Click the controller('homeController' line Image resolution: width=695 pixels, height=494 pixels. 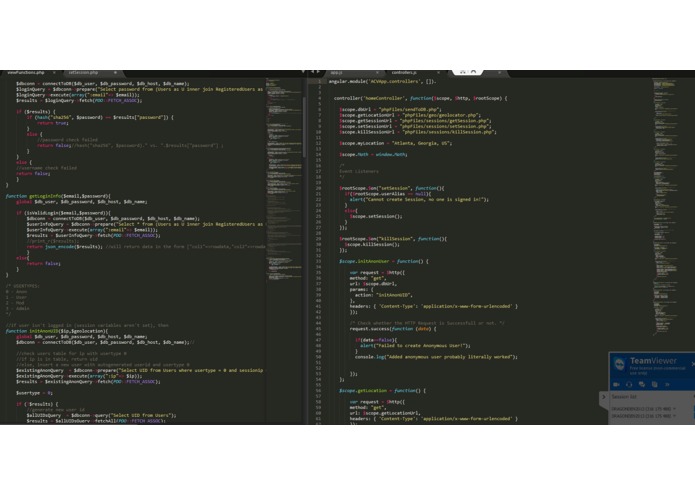(x=421, y=98)
